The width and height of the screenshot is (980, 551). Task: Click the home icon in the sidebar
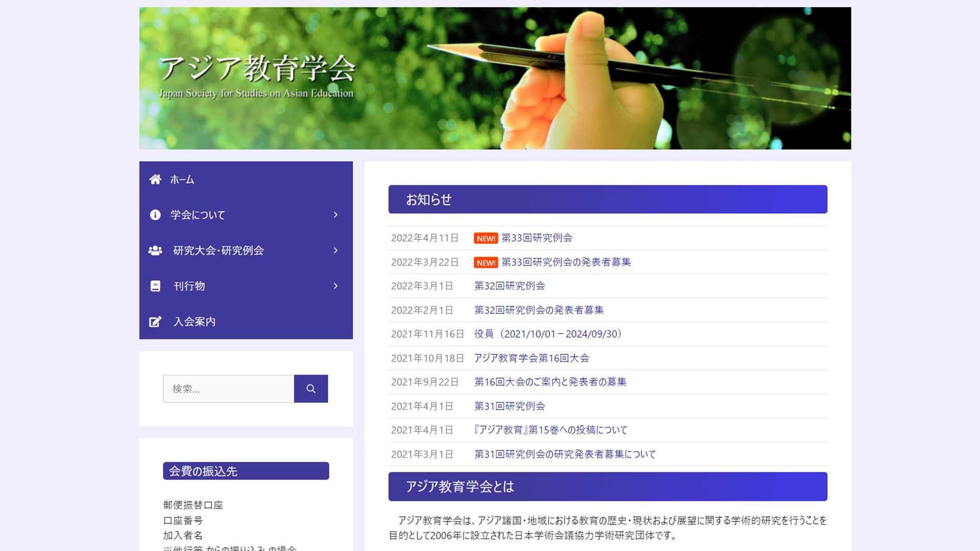[155, 179]
